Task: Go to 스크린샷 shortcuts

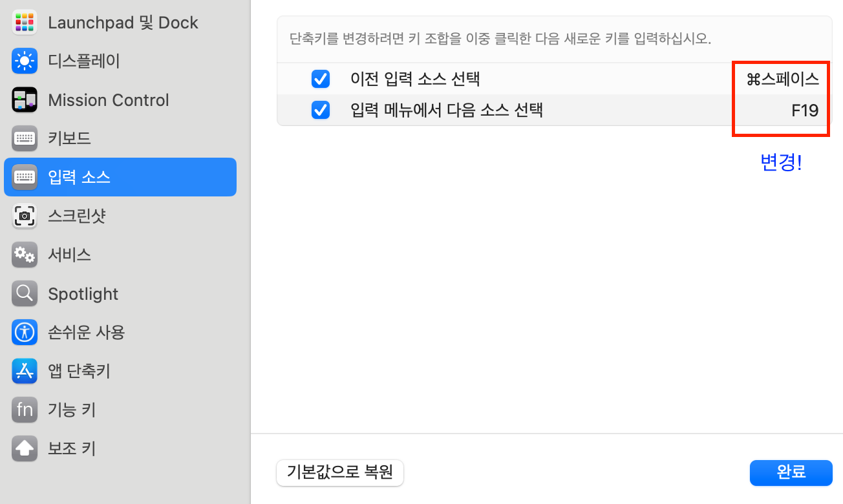Action: (x=77, y=216)
